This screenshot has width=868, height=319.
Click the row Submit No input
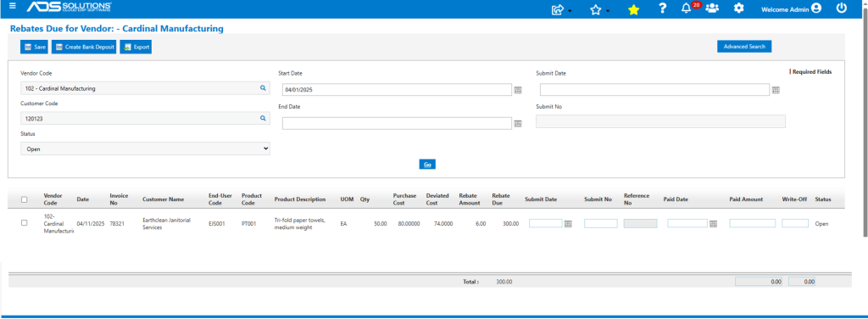point(601,223)
